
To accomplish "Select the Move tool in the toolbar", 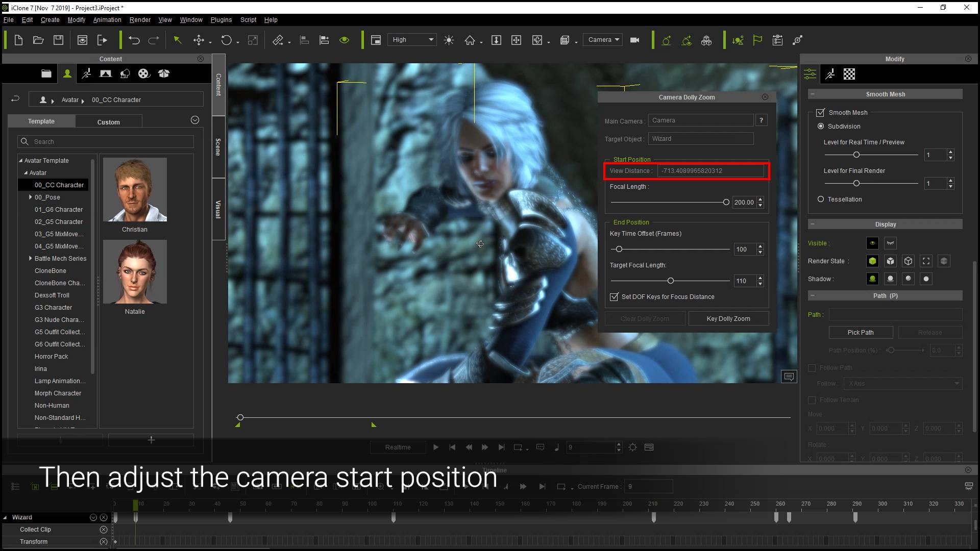I will tap(199, 40).
